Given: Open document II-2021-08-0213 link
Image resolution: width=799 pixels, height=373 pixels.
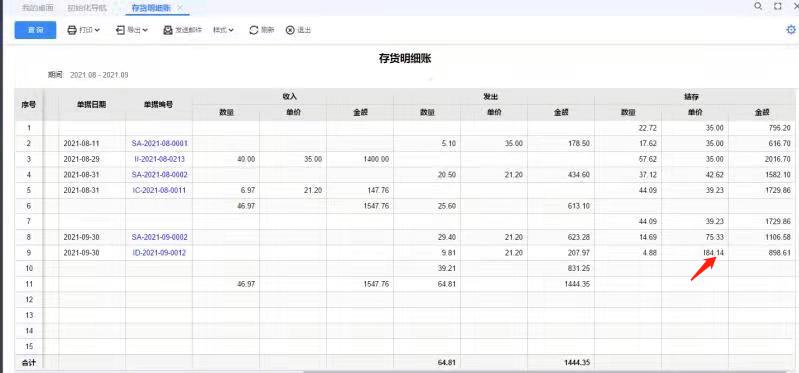Looking at the screenshot, I should (159, 159).
